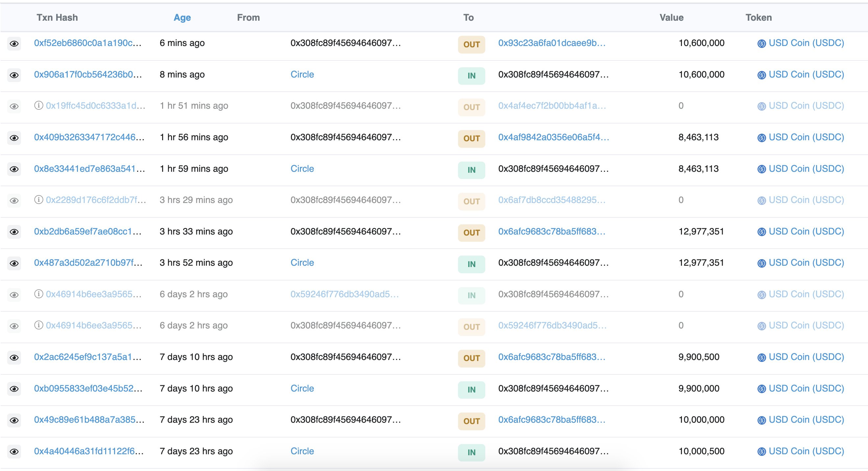Open preview for the 6 mins ago transaction
This screenshot has width=868, height=471.
[14, 43]
